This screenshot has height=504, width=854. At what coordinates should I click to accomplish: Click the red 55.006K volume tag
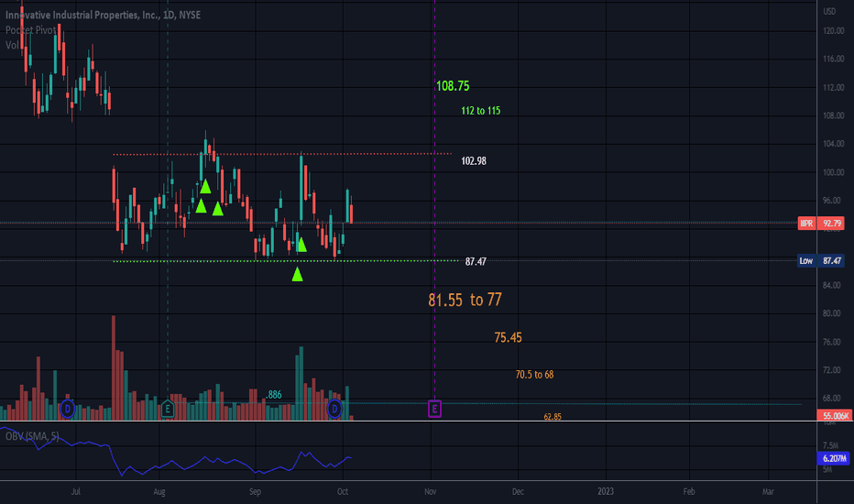(x=835, y=415)
